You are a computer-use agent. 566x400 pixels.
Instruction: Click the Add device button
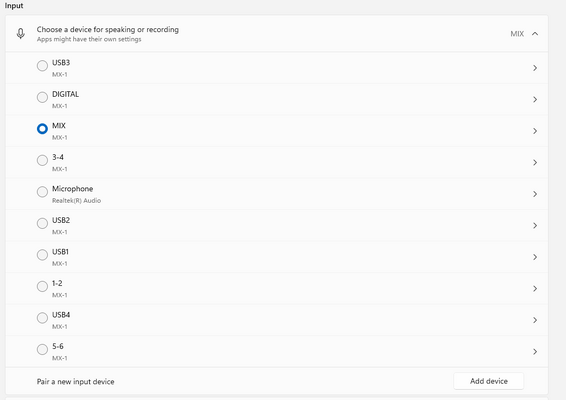pos(488,381)
